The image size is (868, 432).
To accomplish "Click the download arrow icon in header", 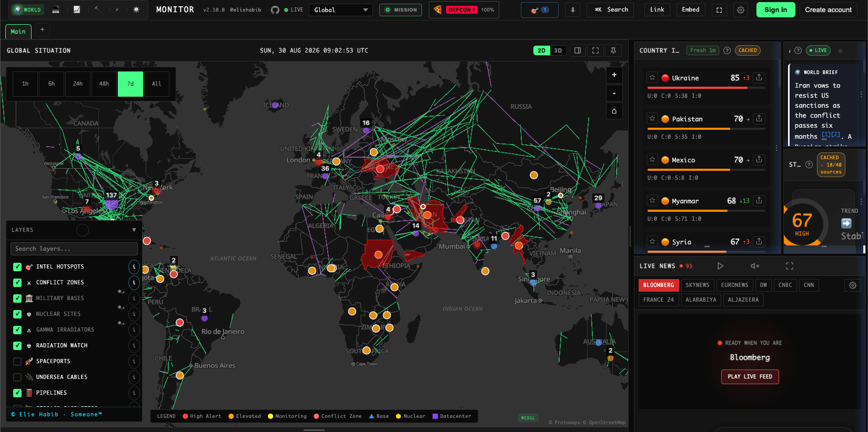I will click(x=573, y=10).
